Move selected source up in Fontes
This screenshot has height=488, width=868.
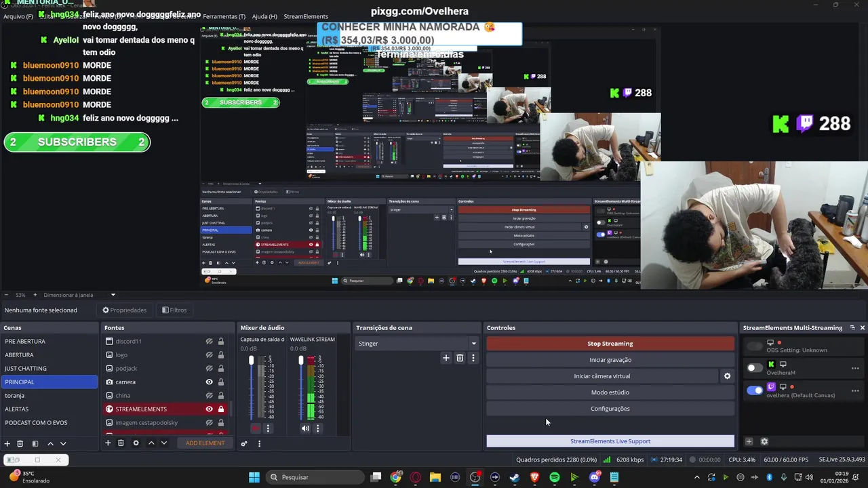[151, 443]
